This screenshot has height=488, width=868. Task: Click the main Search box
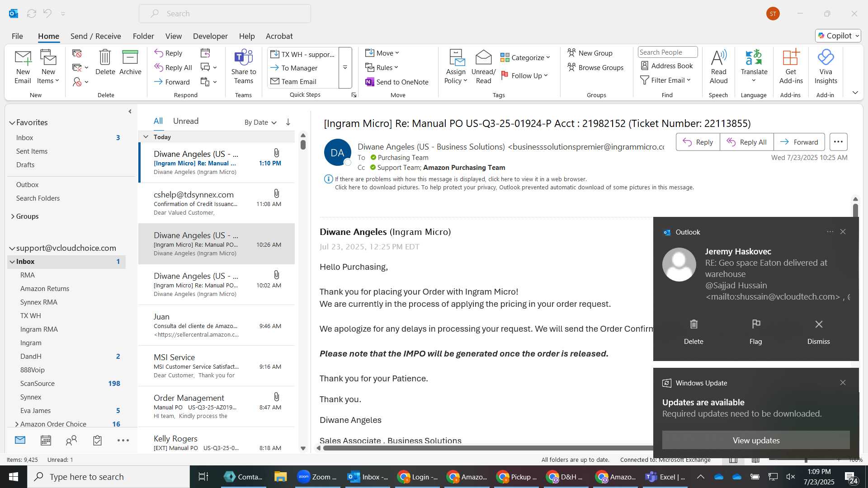(x=225, y=14)
